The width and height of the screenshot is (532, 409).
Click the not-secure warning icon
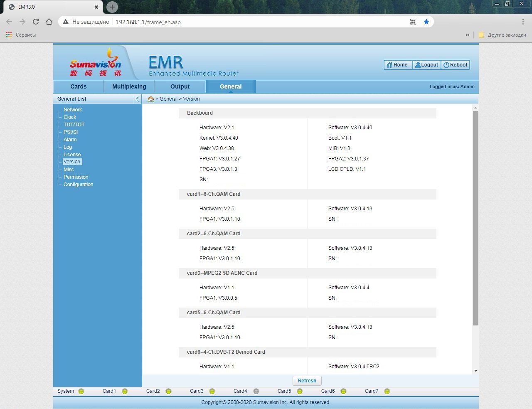point(65,22)
